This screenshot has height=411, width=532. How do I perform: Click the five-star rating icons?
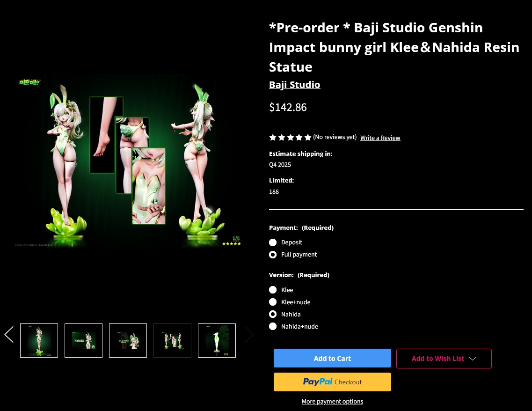tap(290, 138)
